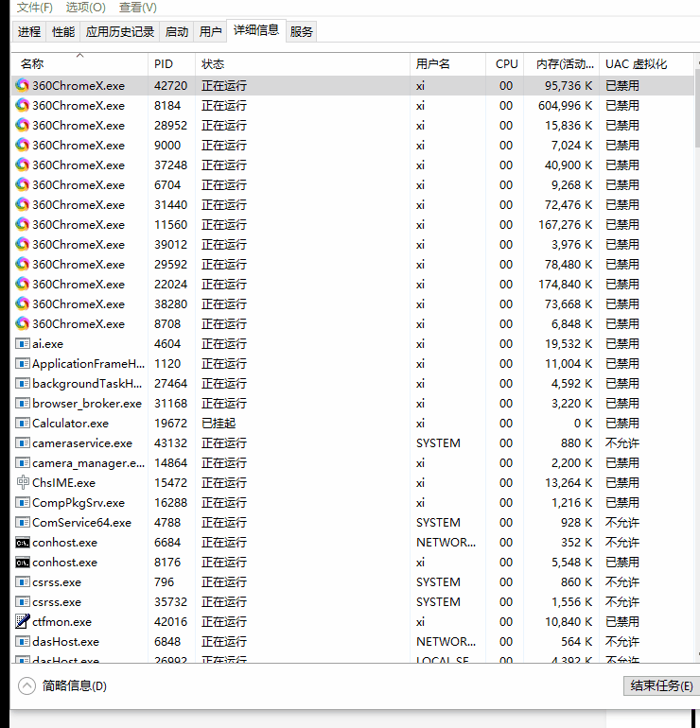
Task: Click 360ChromeX icon for PID 22024
Action: click(23, 285)
